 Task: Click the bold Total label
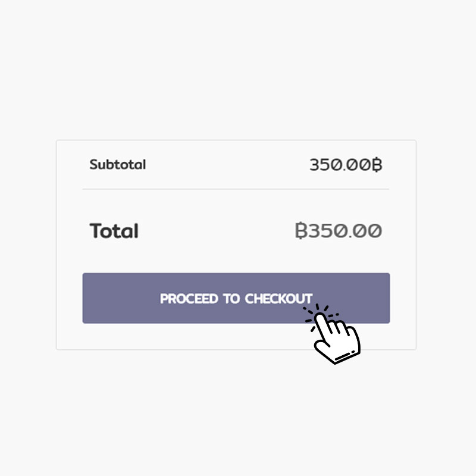point(114,231)
